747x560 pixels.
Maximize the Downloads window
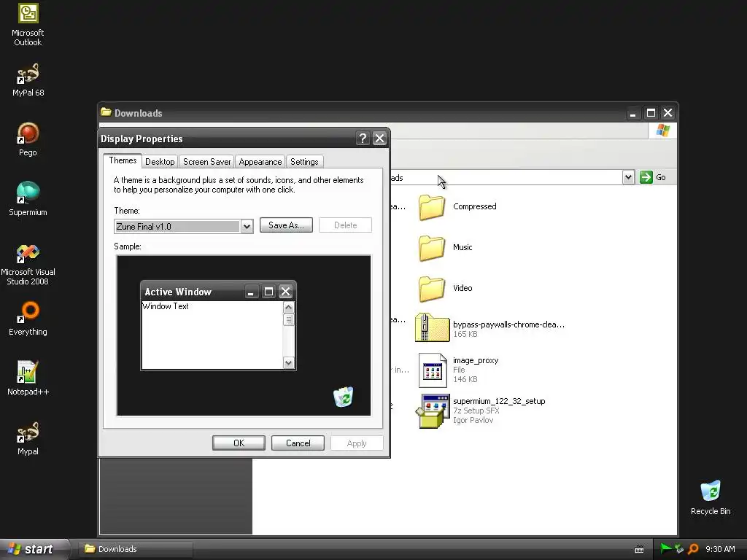(x=650, y=113)
